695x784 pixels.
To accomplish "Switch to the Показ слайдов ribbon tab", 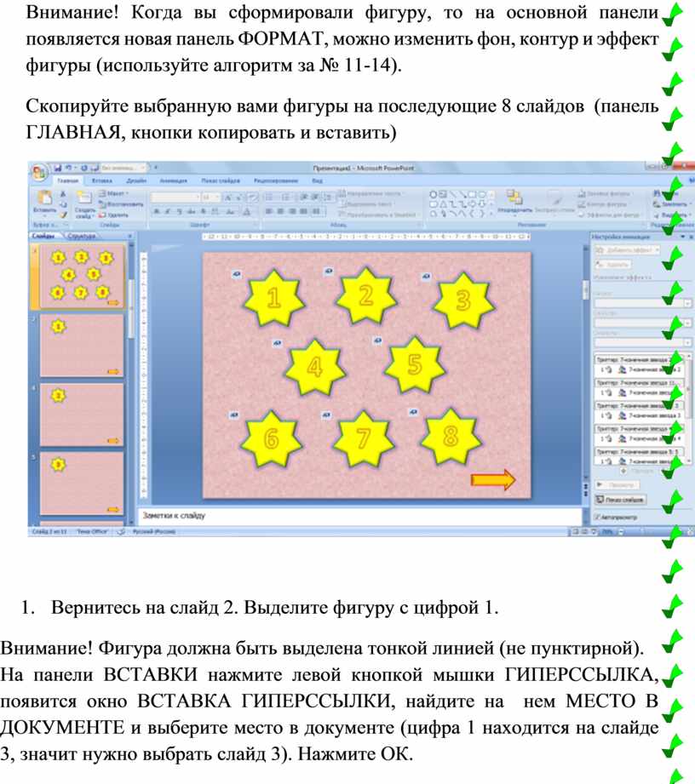I will pos(221,180).
